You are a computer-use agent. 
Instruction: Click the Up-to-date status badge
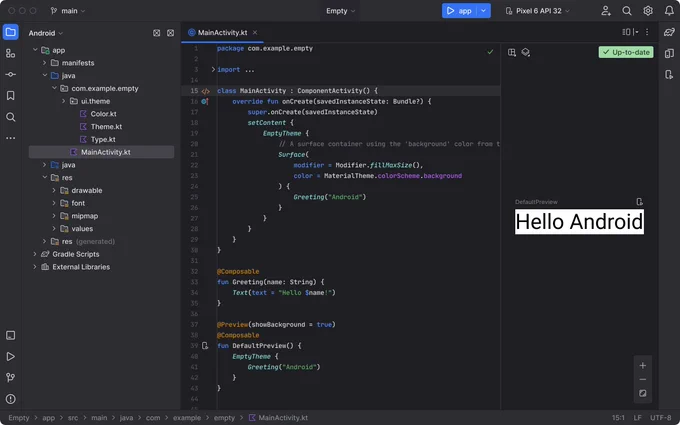[x=626, y=52]
